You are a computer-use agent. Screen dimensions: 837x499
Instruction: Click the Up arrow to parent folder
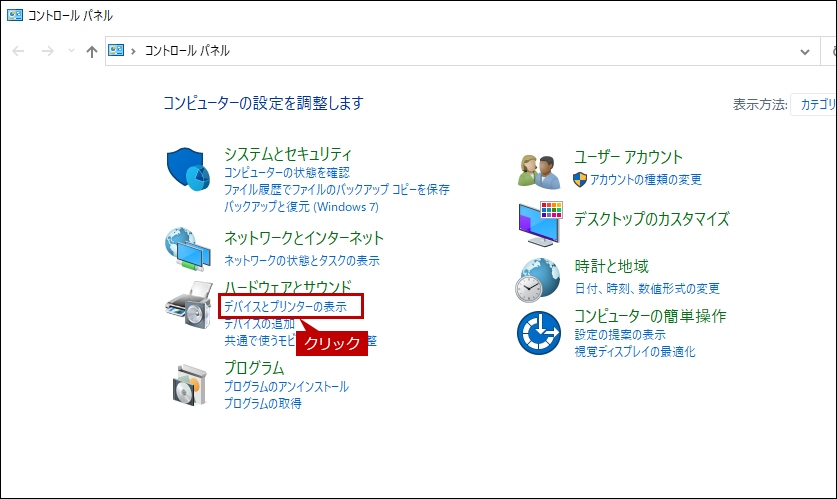(92, 51)
